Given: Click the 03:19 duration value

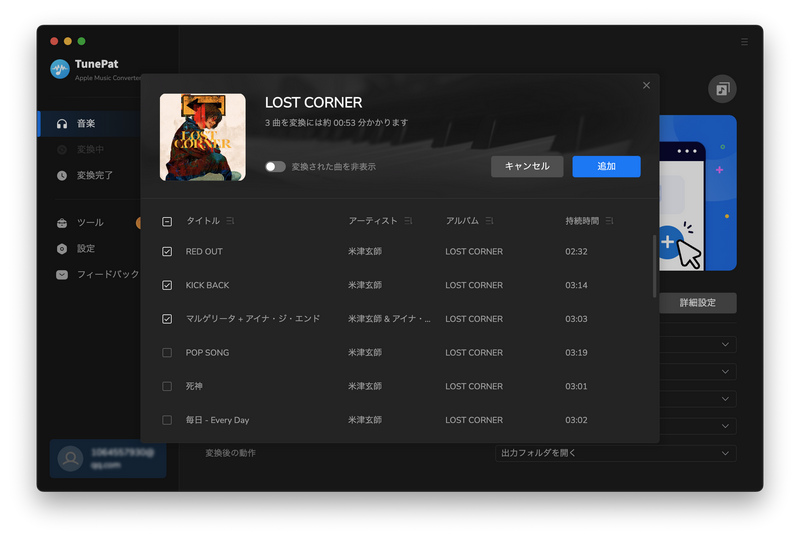Looking at the screenshot, I should point(576,353).
